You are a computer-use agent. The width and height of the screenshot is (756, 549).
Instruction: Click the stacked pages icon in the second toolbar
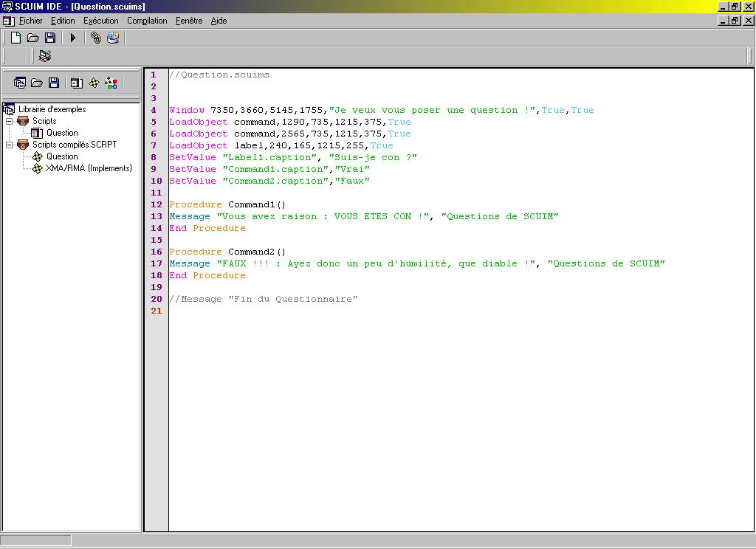tap(45, 56)
